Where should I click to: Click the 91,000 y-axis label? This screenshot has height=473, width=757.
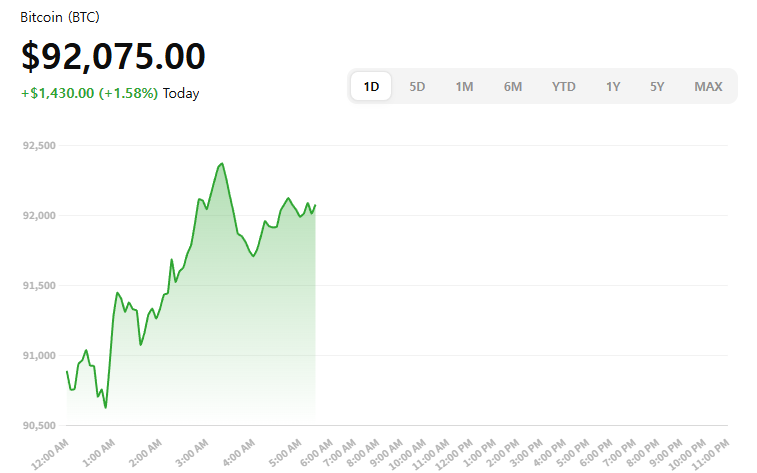(x=38, y=356)
